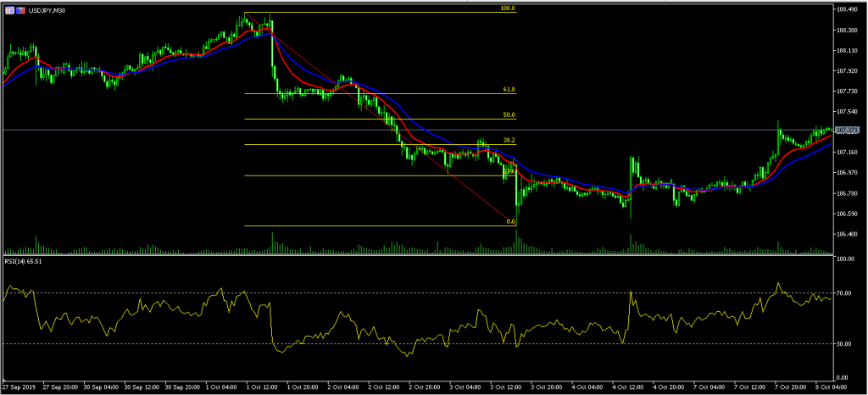Select the Fibonacci 61.8 level label
The height and width of the screenshot is (395, 868).
[x=509, y=90]
